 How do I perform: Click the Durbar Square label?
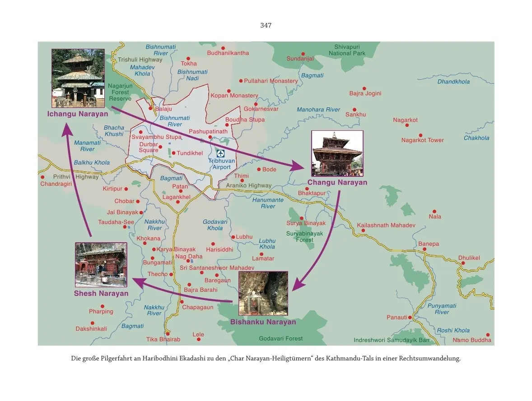click(149, 147)
